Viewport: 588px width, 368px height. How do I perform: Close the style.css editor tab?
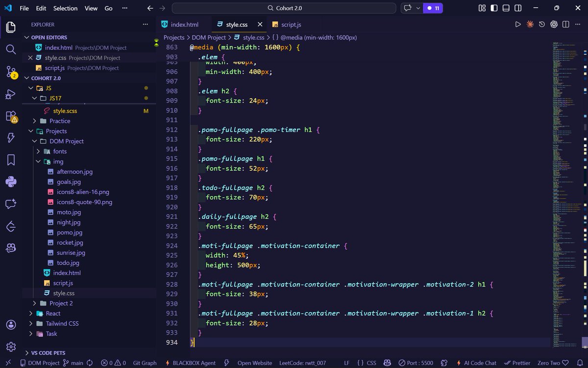(260, 25)
